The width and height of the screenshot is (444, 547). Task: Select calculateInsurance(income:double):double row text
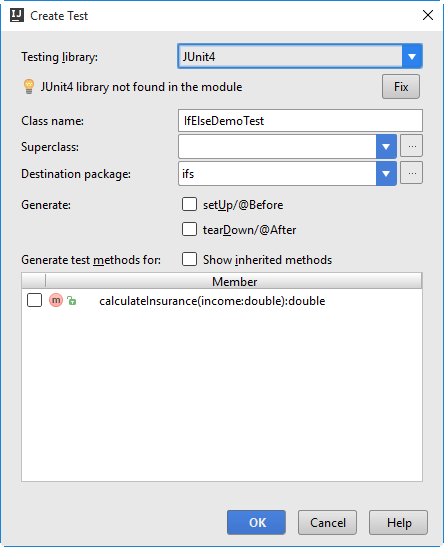pyautogui.click(x=212, y=301)
